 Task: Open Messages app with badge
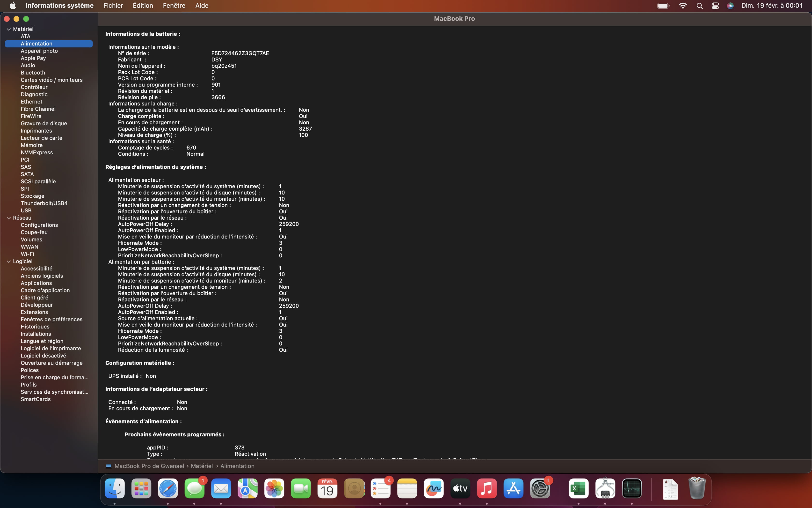195,488
